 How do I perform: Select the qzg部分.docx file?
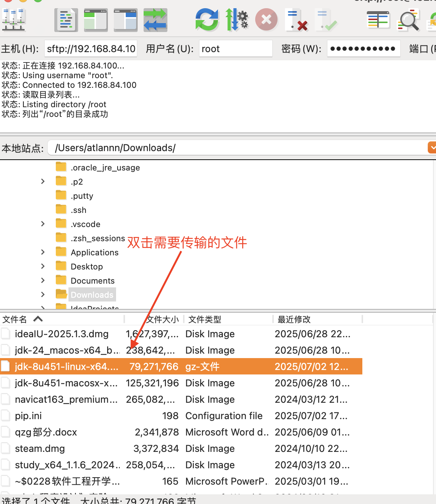click(181, 432)
